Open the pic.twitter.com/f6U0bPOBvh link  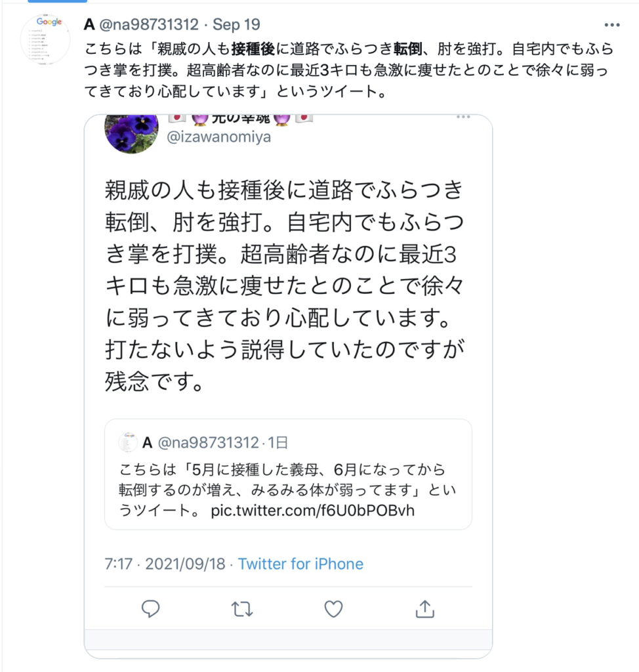point(313,511)
